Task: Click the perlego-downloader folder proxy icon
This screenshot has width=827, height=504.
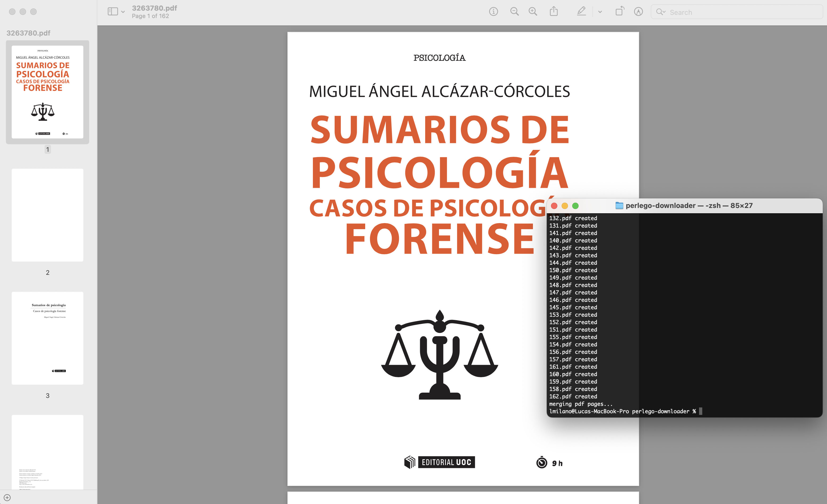Action: tap(619, 206)
